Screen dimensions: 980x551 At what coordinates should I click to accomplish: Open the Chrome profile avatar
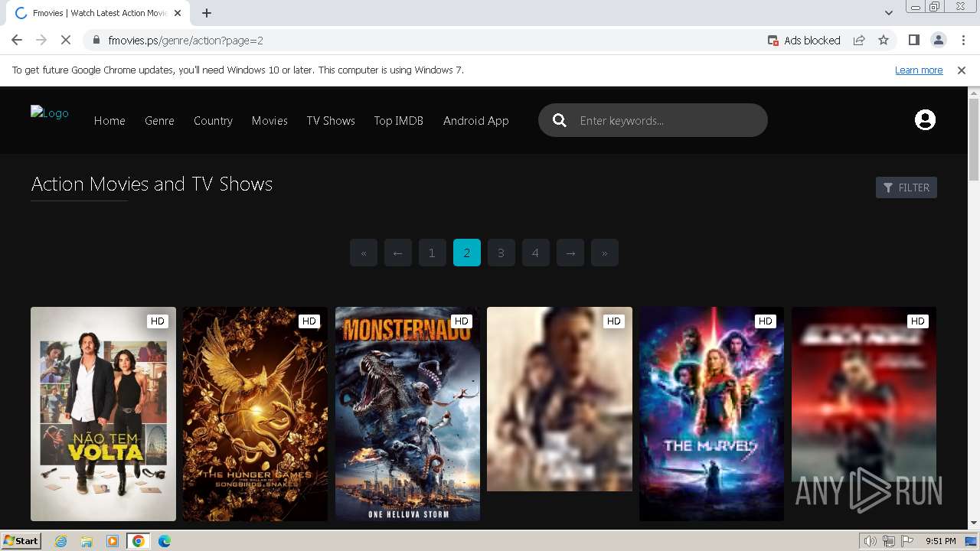[x=938, y=41]
